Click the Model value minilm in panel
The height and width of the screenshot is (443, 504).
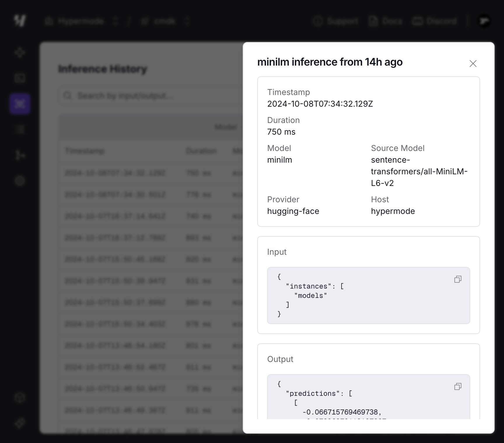pyautogui.click(x=279, y=160)
